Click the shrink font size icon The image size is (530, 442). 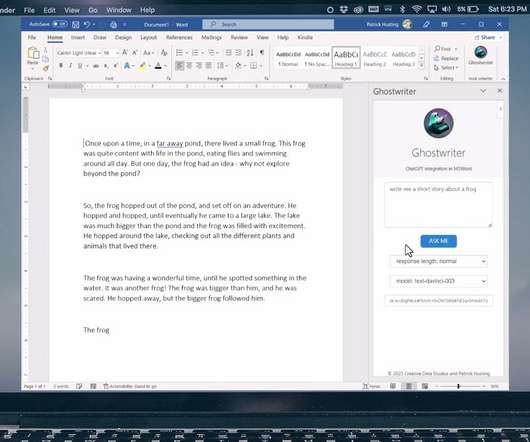click(x=135, y=53)
